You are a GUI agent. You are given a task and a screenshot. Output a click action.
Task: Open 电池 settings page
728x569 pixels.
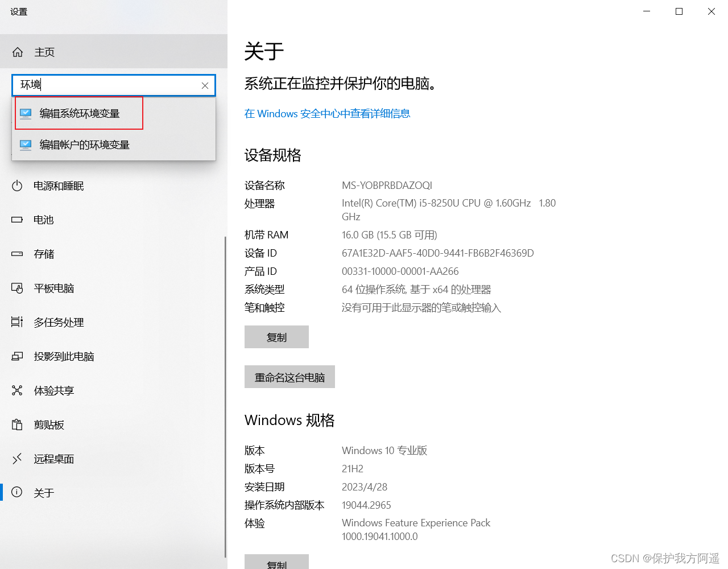(113, 220)
